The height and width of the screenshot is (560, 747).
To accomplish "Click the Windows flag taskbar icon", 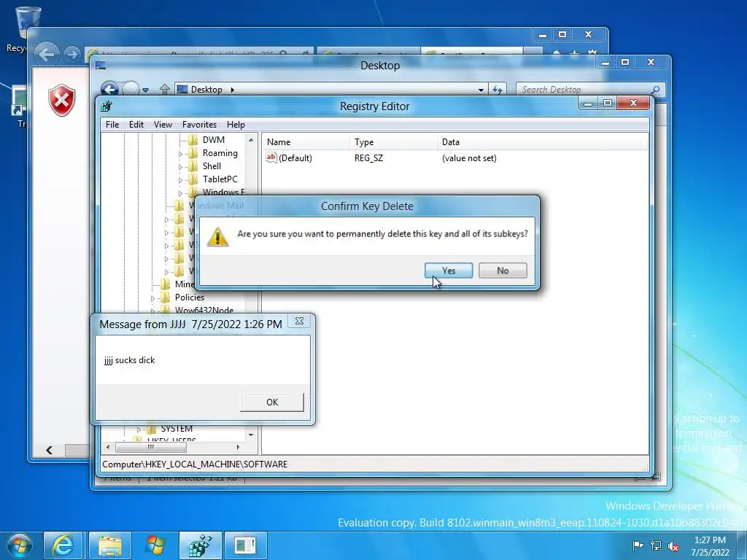I will tap(155, 545).
